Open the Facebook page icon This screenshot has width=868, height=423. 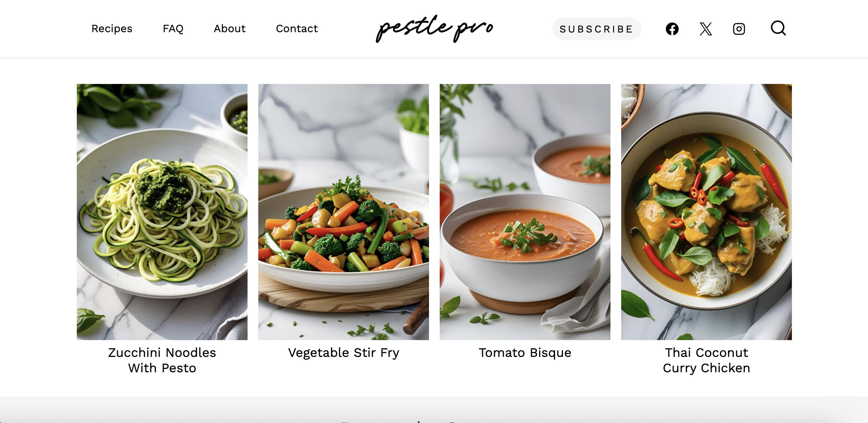point(672,29)
